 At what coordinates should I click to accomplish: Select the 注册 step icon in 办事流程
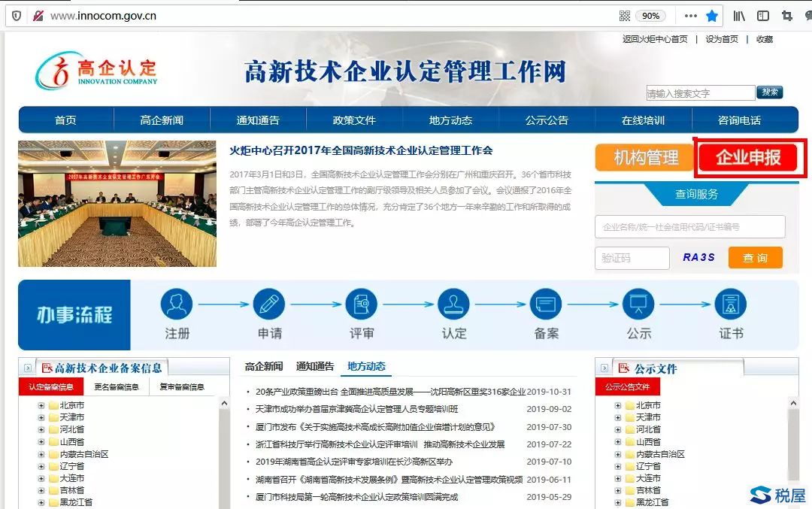[177, 307]
